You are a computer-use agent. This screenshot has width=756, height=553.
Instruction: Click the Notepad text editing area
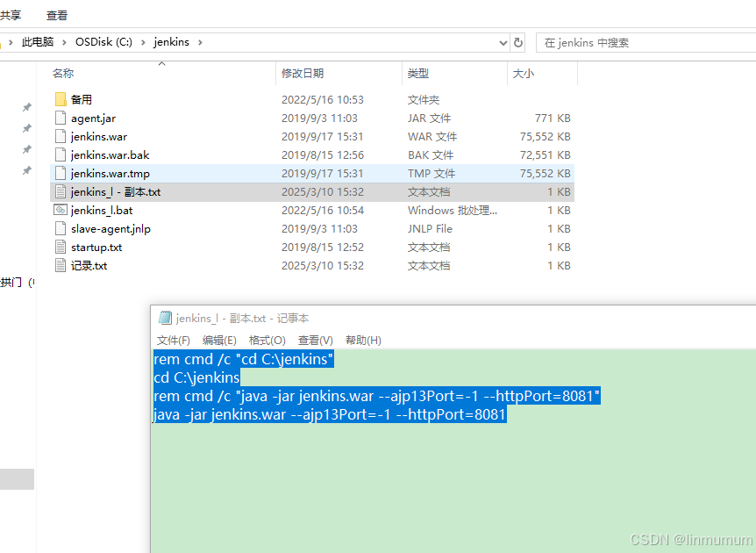point(454,450)
